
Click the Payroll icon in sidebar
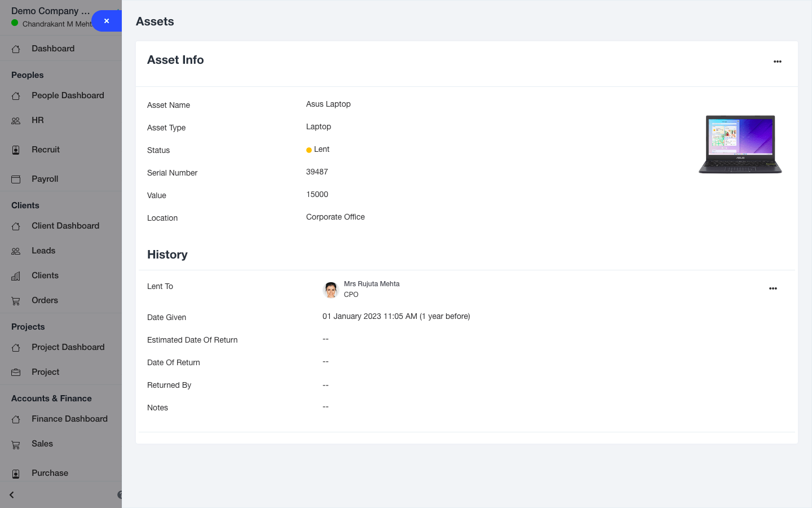pos(16,179)
